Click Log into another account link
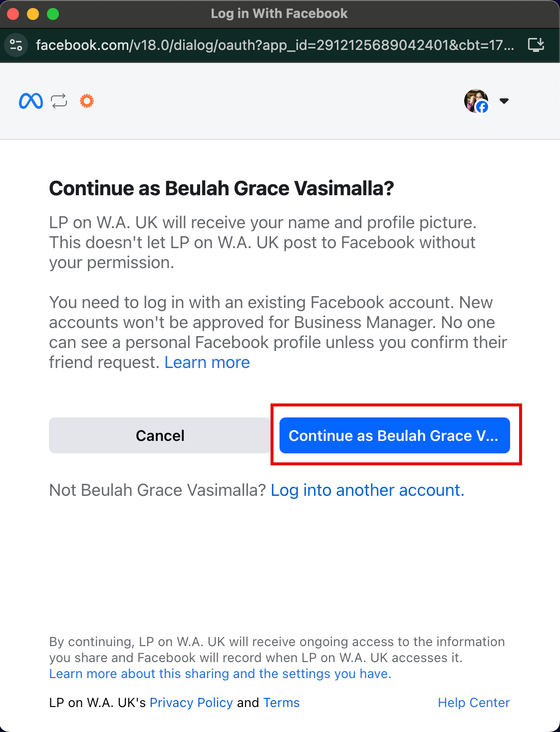The width and height of the screenshot is (560, 732). (x=367, y=490)
